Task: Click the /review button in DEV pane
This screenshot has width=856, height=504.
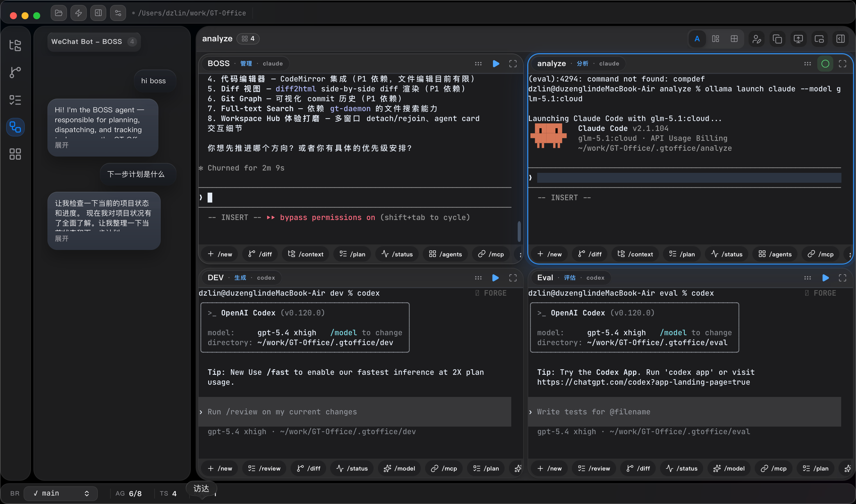Action: (x=264, y=468)
